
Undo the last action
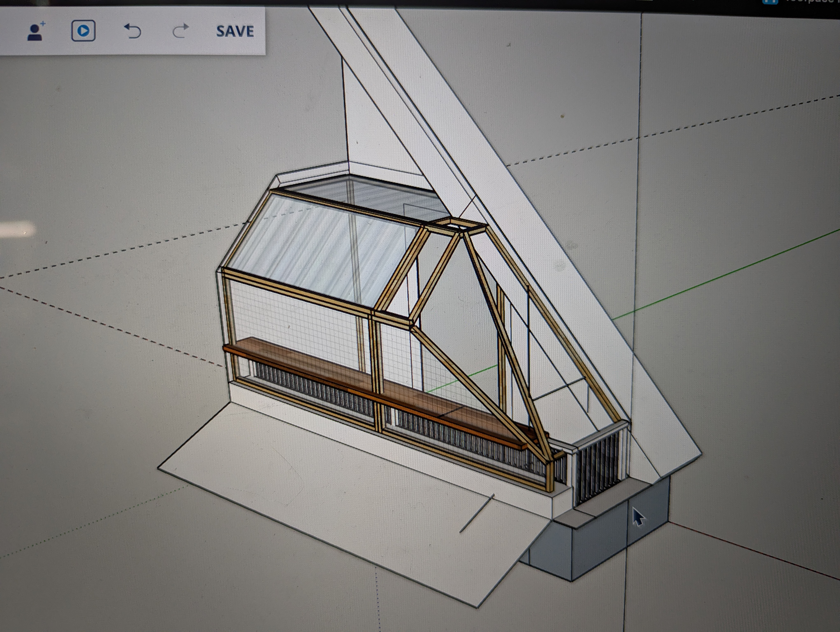133,31
